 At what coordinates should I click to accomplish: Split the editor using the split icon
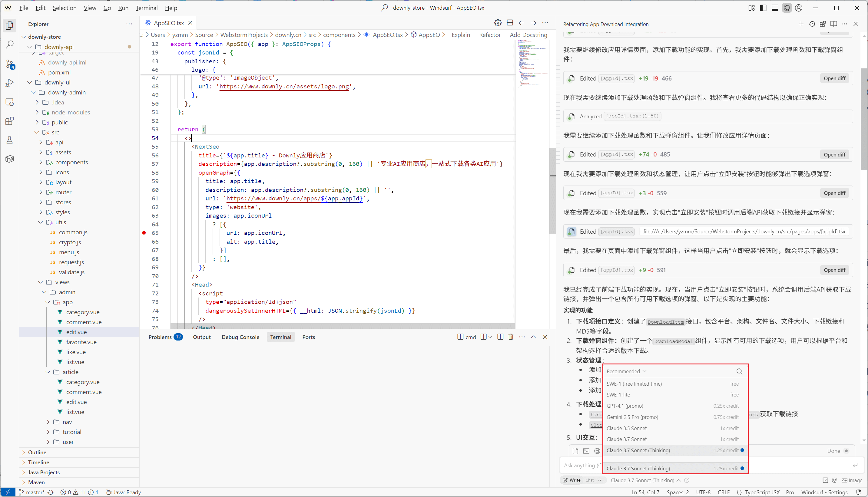pyautogui.click(x=510, y=23)
